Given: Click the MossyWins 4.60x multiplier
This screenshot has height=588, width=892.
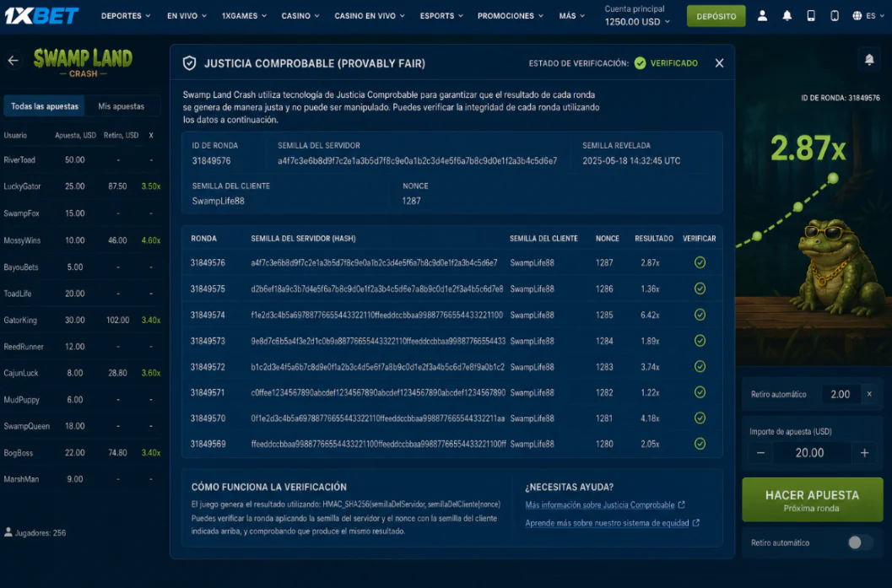Looking at the screenshot, I should (151, 240).
